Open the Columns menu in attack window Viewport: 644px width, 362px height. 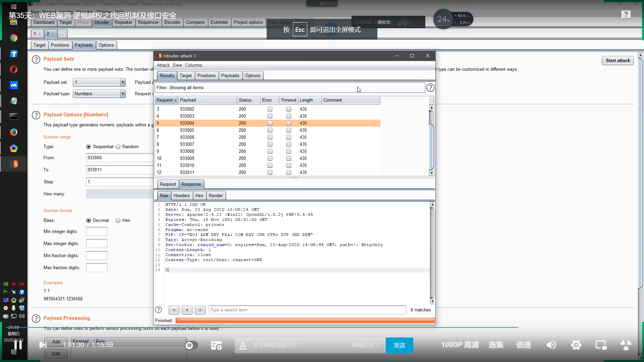point(194,65)
